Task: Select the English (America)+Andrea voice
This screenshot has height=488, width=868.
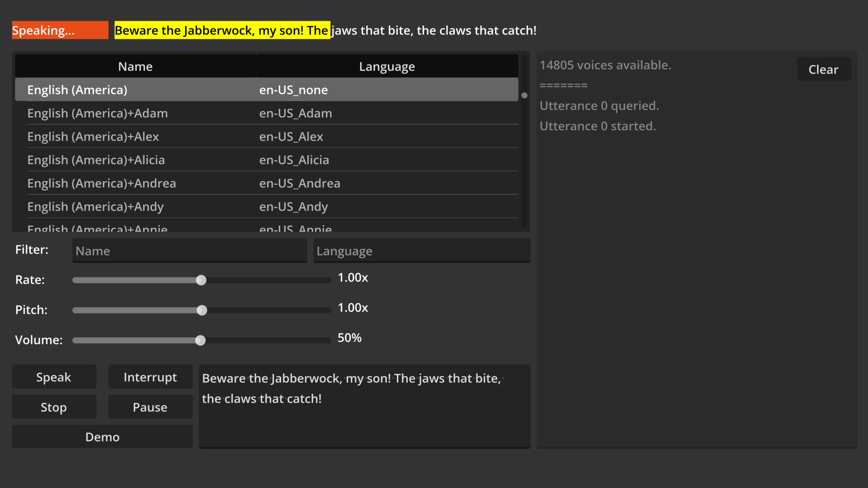Action: click(x=102, y=183)
